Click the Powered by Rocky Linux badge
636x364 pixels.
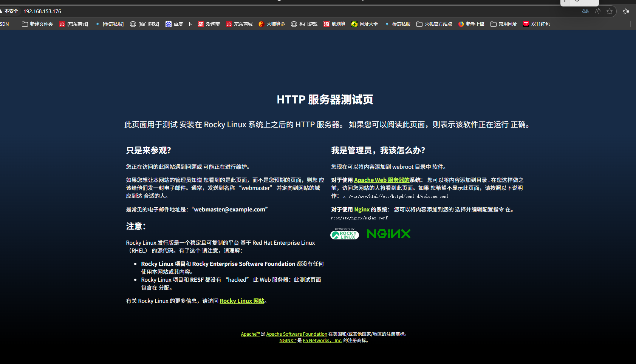(345, 234)
